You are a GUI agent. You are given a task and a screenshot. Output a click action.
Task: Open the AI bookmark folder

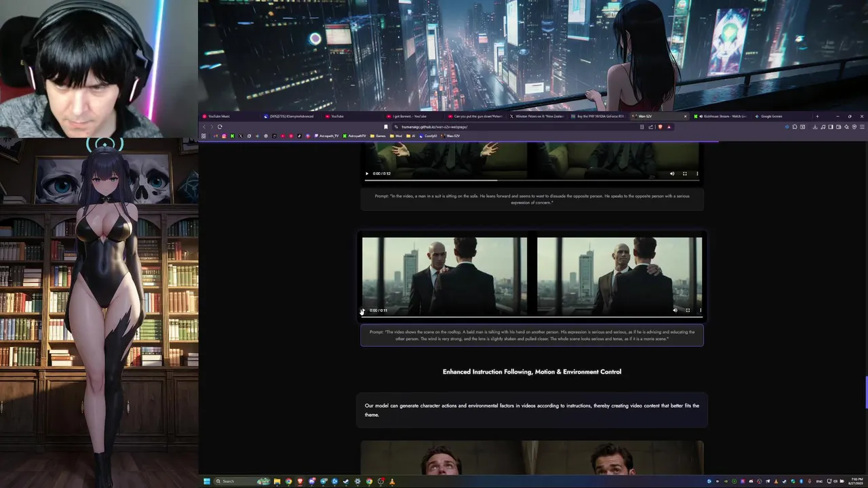pos(410,136)
